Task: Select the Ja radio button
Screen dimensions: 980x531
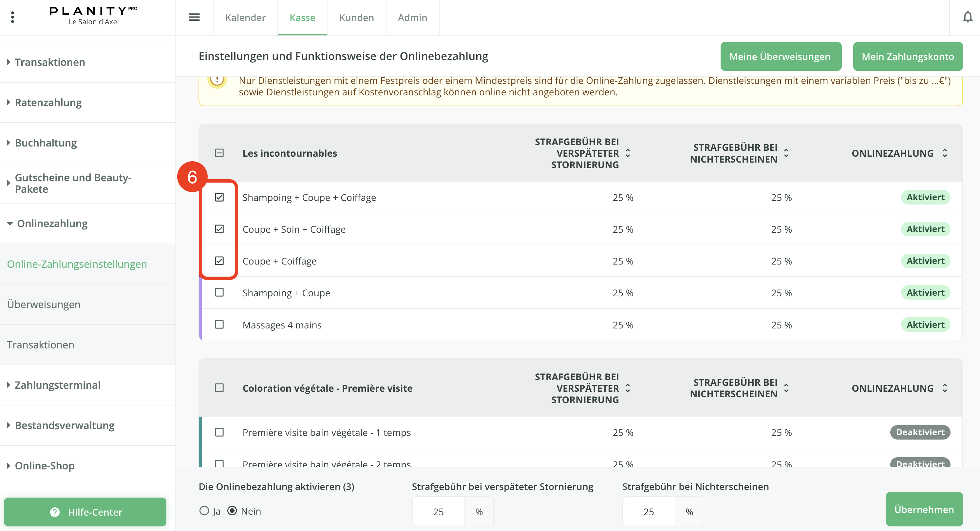Action: 204,510
